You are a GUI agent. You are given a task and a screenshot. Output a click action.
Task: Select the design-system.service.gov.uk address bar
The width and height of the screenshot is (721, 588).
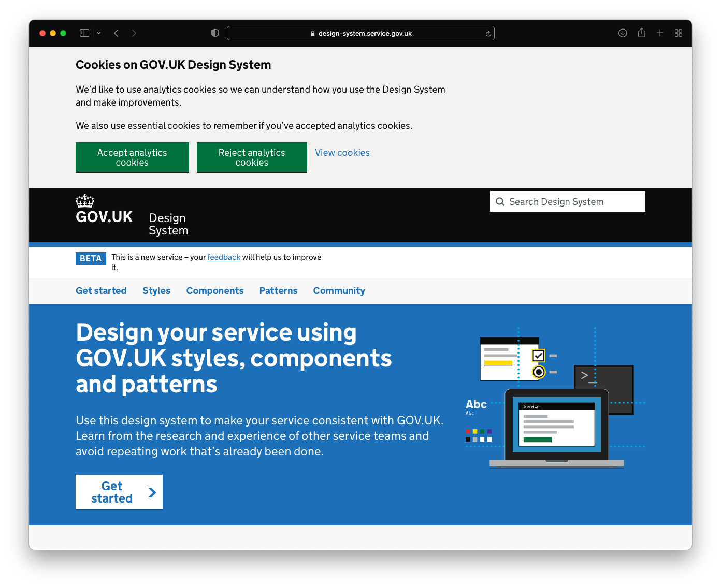point(360,33)
